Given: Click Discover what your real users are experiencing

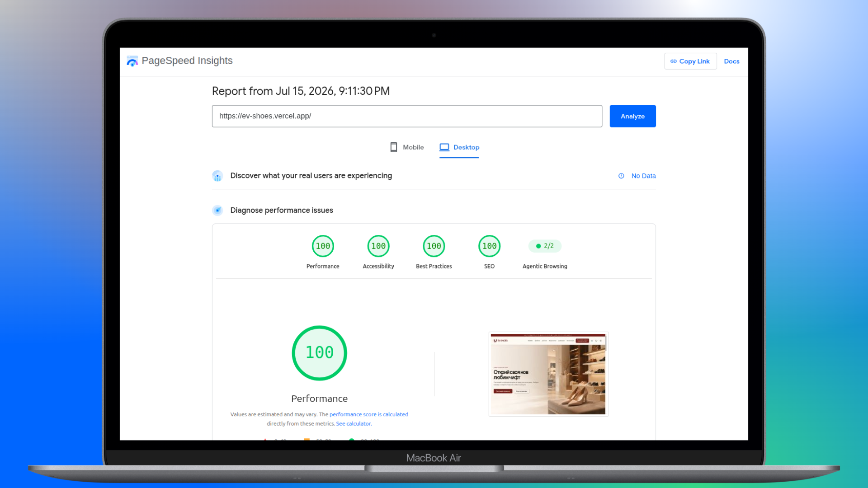Looking at the screenshot, I should point(311,176).
